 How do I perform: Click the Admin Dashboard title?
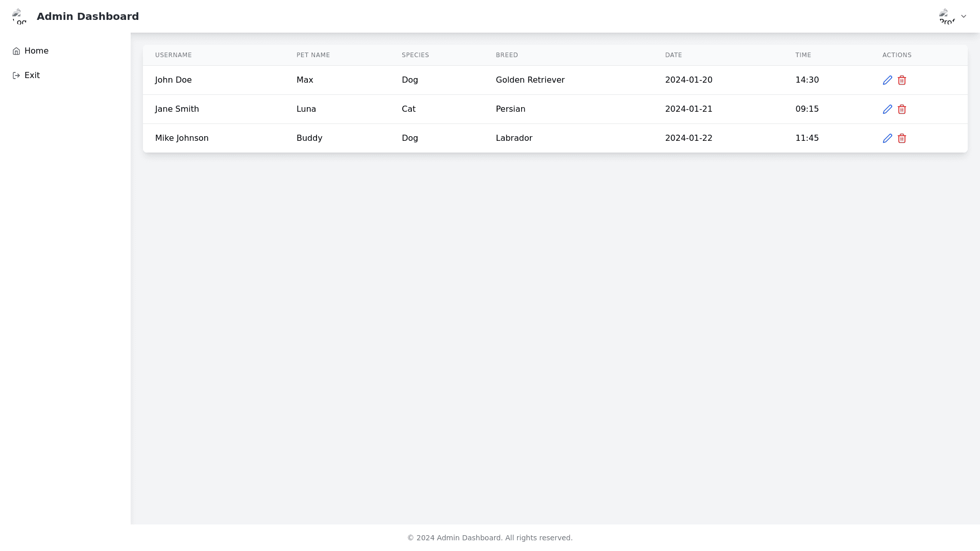pyautogui.click(x=88, y=16)
